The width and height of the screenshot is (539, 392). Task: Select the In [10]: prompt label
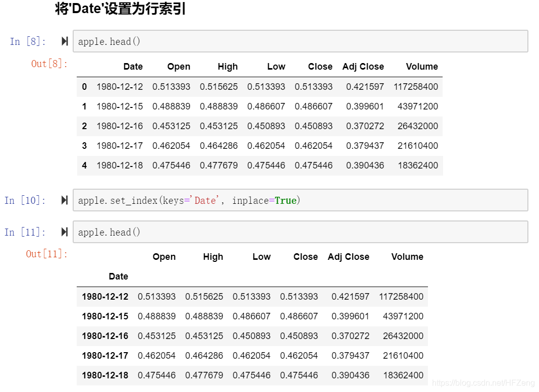[25, 200]
